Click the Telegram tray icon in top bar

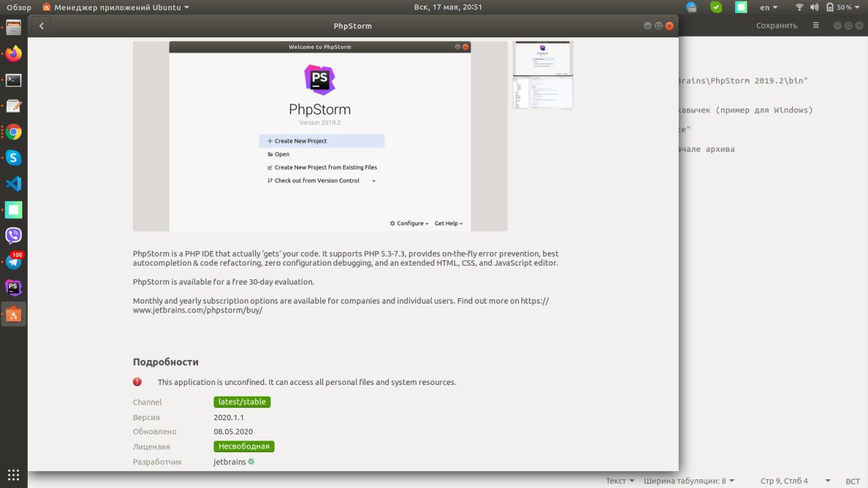692,7
